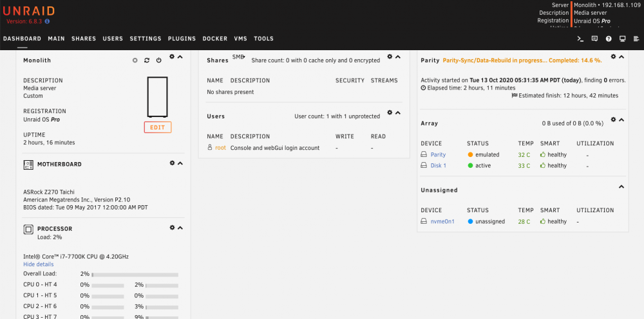Click the server case image

click(x=157, y=97)
